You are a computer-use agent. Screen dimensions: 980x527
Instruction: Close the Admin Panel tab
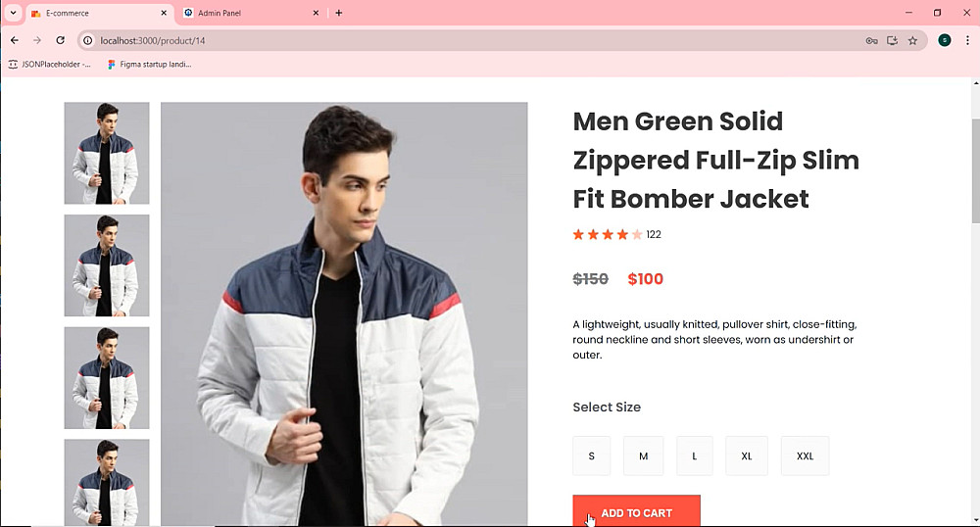point(316,13)
